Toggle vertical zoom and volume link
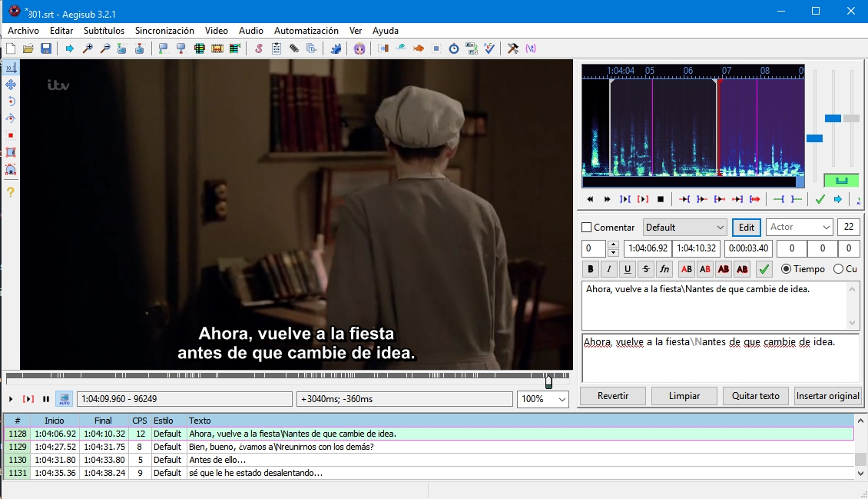This screenshot has width=868, height=499. tap(841, 181)
